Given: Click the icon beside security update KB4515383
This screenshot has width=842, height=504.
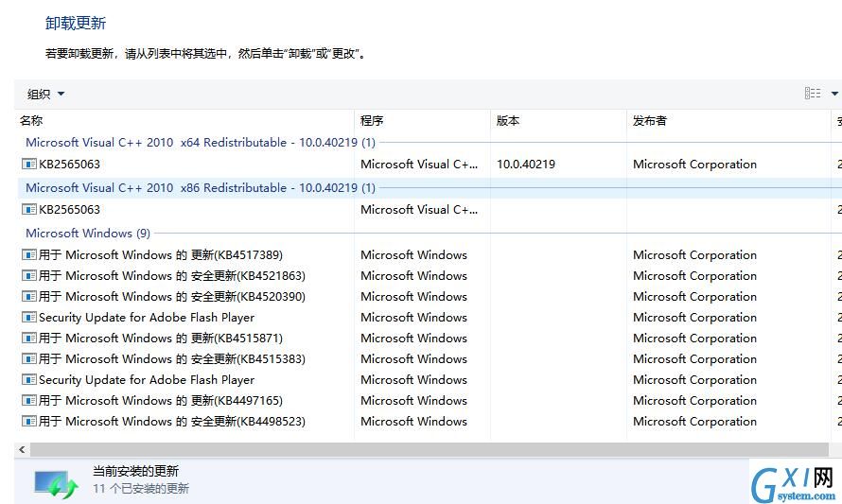Looking at the screenshot, I should pyautogui.click(x=29, y=358).
